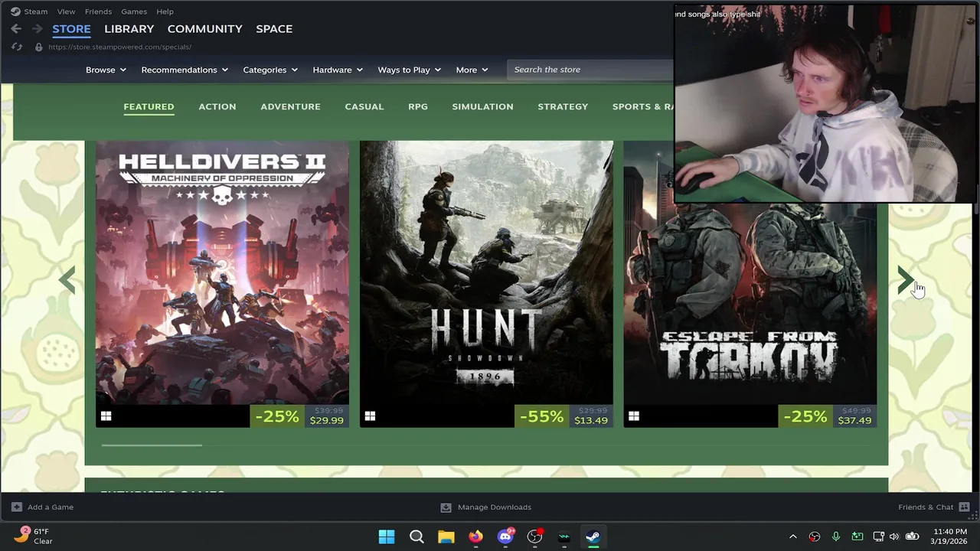Select the FEATURED specials tab

[149, 106]
